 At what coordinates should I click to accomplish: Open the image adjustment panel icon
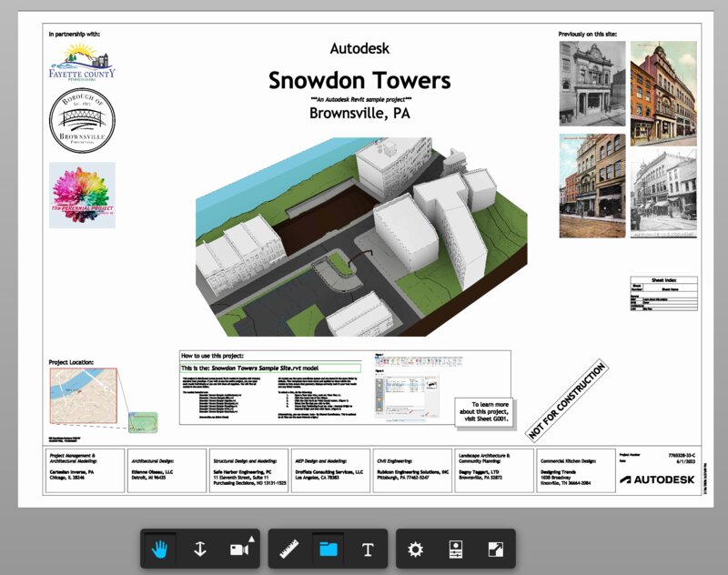[456, 548]
